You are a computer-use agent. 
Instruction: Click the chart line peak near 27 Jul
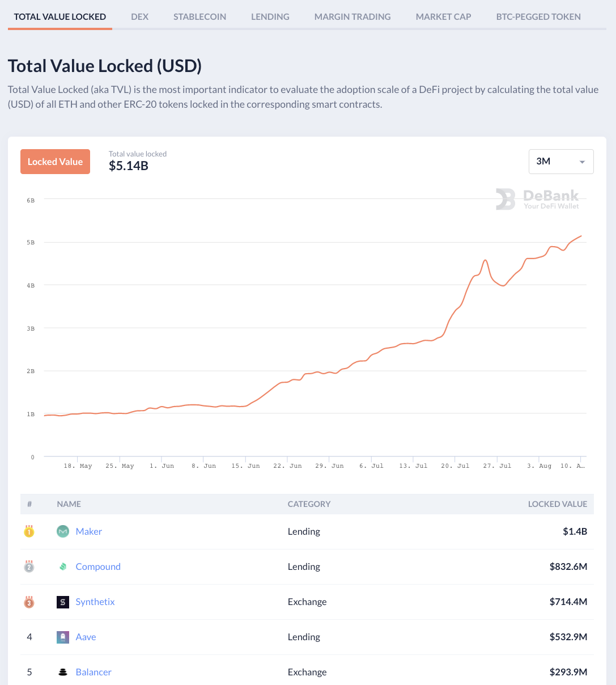[485, 260]
